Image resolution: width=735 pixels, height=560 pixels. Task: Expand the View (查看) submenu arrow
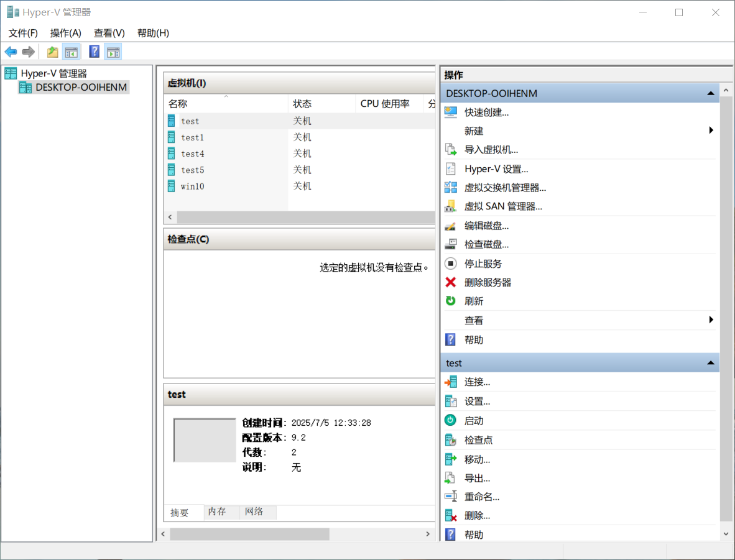click(711, 320)
